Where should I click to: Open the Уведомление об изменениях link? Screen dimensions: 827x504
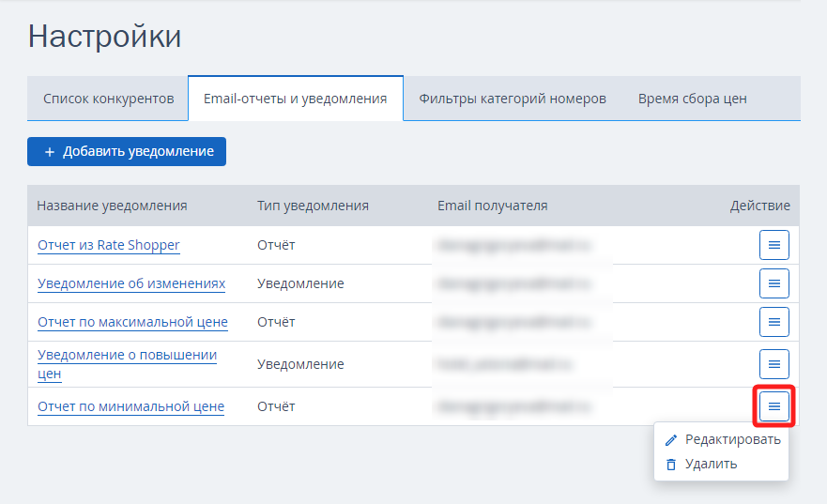(x=131, y=283)
